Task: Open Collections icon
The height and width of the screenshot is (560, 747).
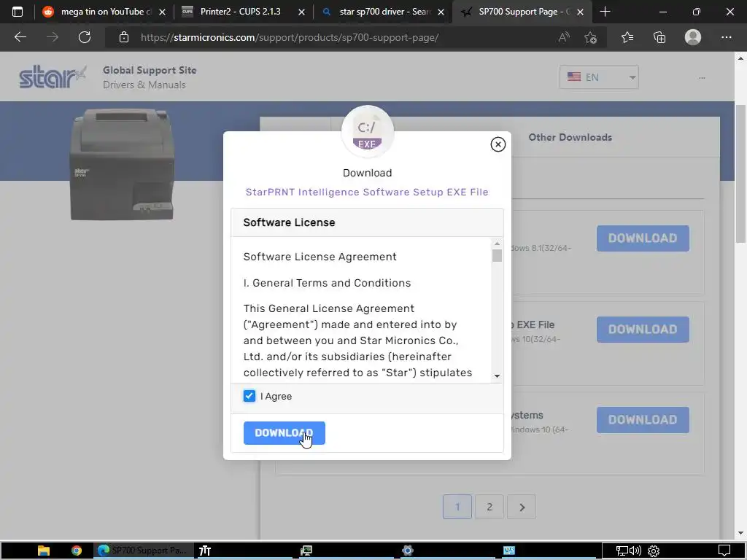Action: tap(659, 37)
